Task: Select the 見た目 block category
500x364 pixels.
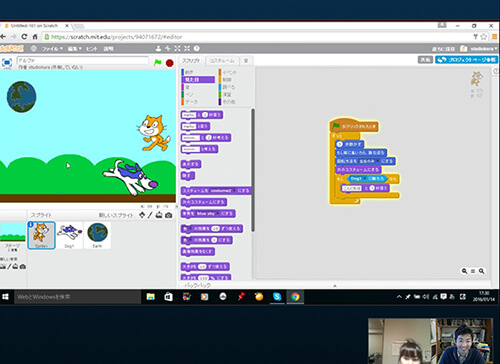Action: (198, 80)
